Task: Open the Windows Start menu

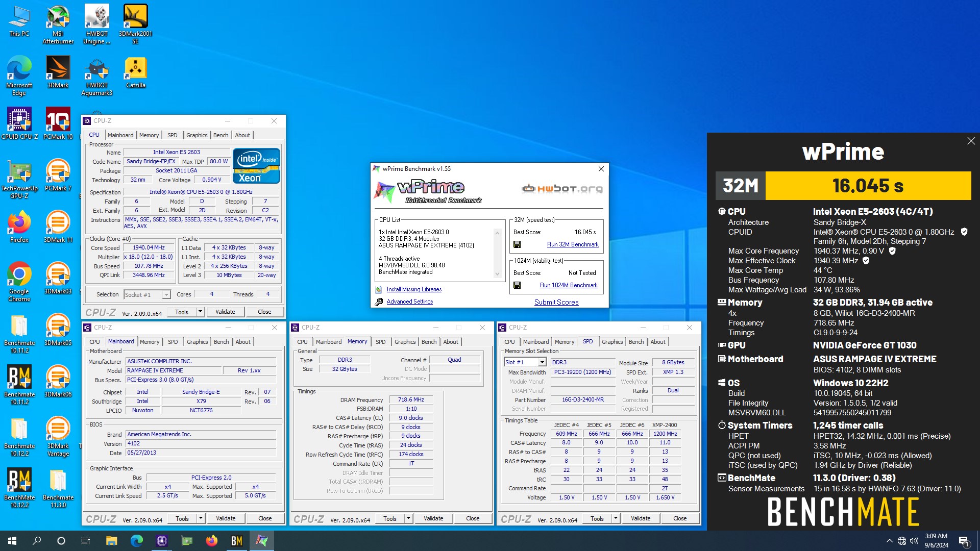Action: tap(12, 541)
